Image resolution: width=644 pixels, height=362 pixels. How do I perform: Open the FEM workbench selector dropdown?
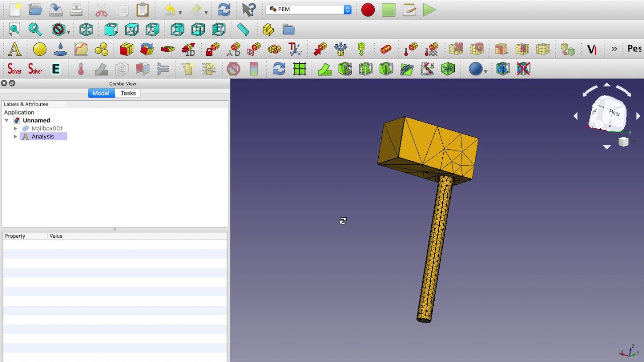[308, 10]
